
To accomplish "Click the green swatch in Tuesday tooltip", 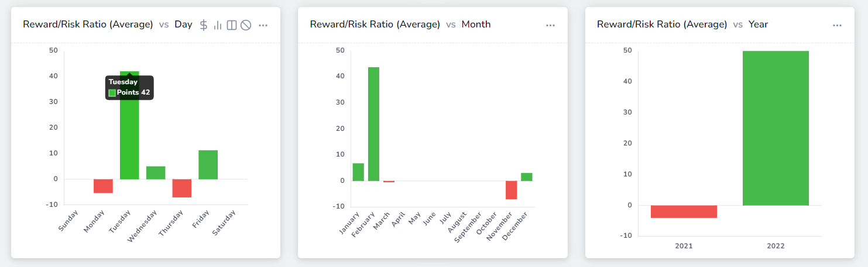I will 112,93.
